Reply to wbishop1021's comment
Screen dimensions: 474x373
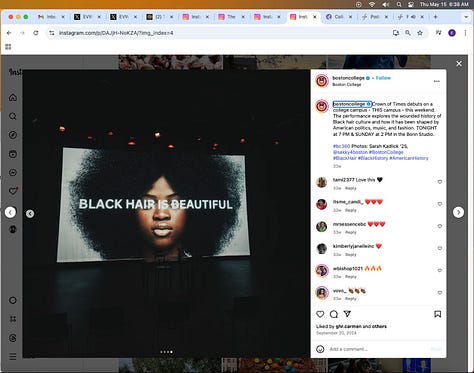[351, 277]
